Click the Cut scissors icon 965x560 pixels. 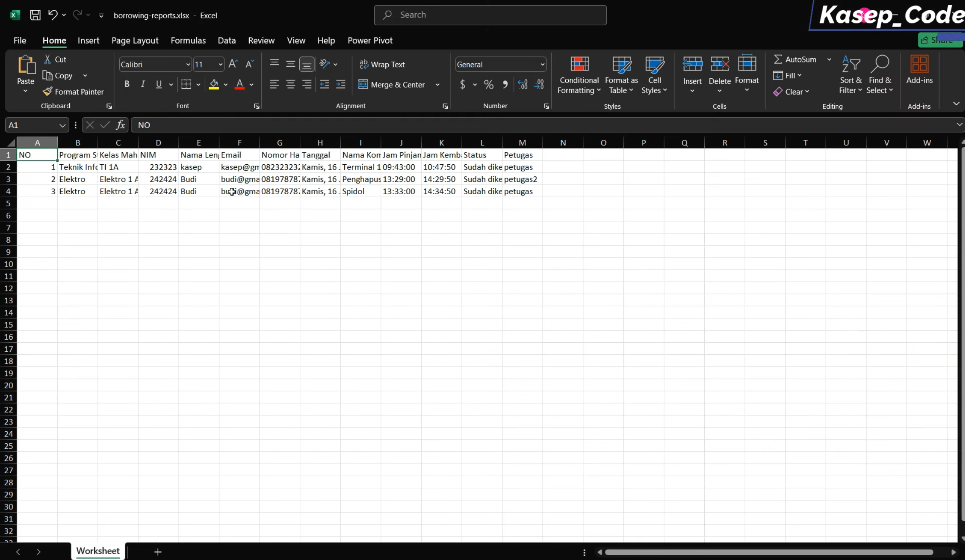[47, 59]
